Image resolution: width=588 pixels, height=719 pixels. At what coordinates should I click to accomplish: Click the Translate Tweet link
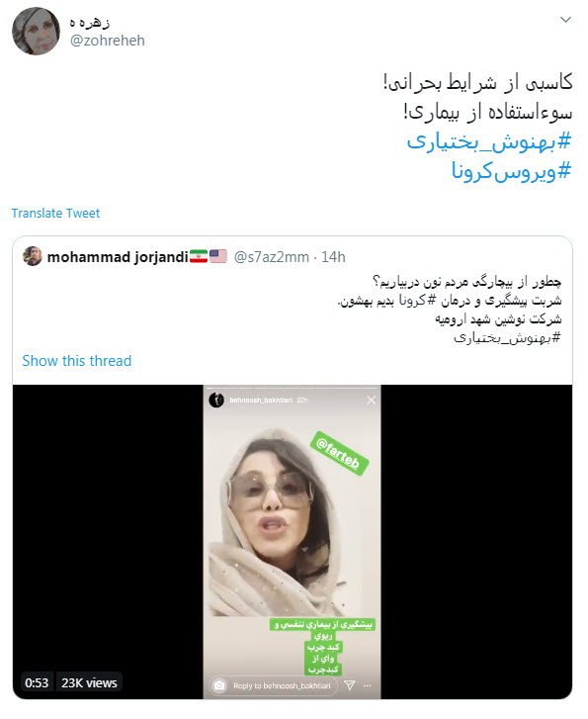55,214
